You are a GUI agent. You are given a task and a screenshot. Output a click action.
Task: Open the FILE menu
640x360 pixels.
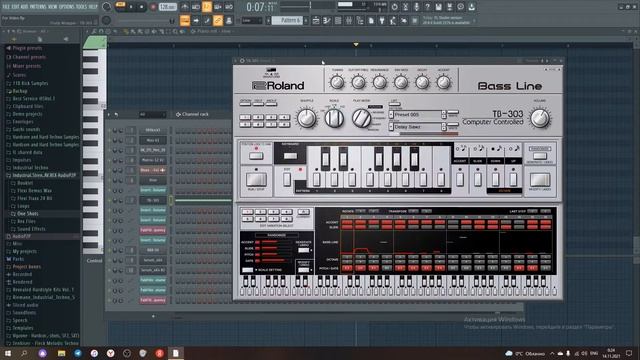(6, 7)
